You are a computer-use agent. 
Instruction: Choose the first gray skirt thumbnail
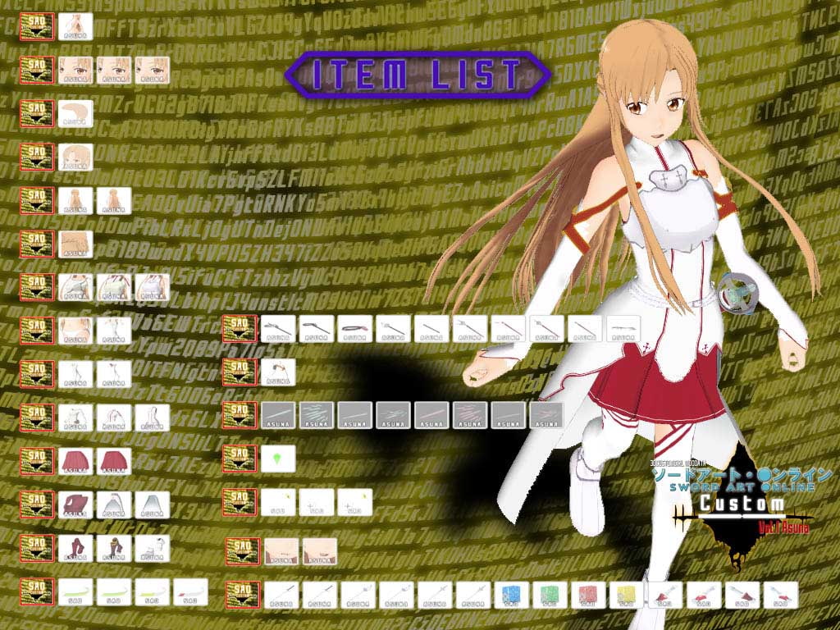[114, 505]
